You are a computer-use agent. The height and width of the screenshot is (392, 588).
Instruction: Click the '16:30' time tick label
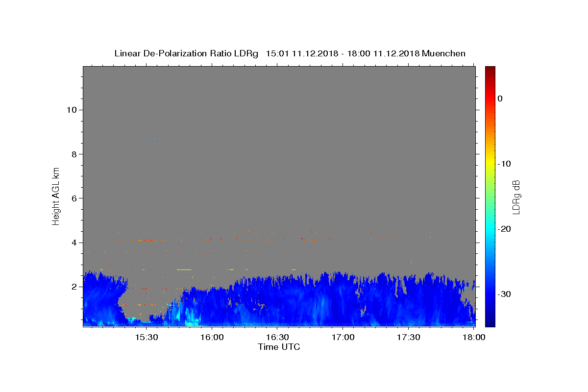[x=277, y=338]
